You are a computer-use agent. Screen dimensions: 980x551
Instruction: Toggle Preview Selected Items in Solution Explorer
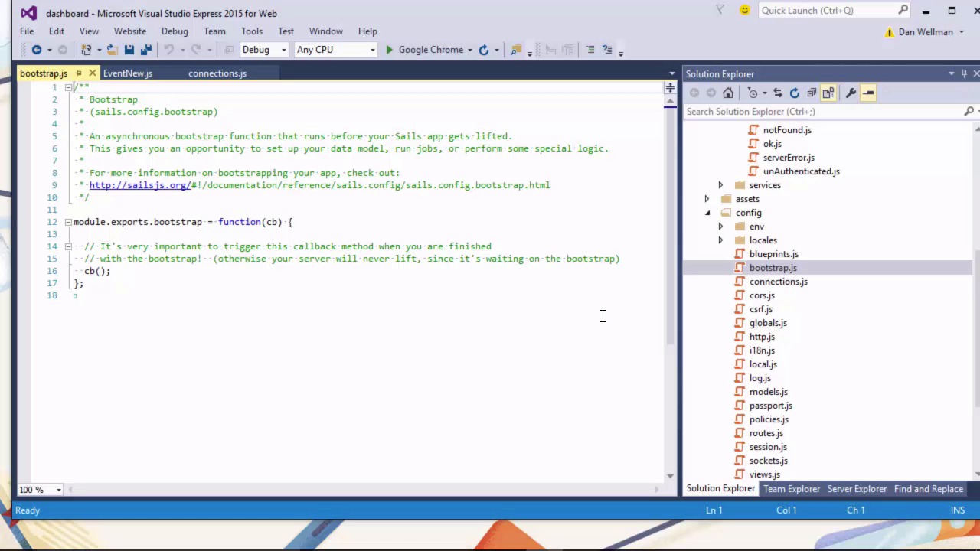[x=868, y=93]
